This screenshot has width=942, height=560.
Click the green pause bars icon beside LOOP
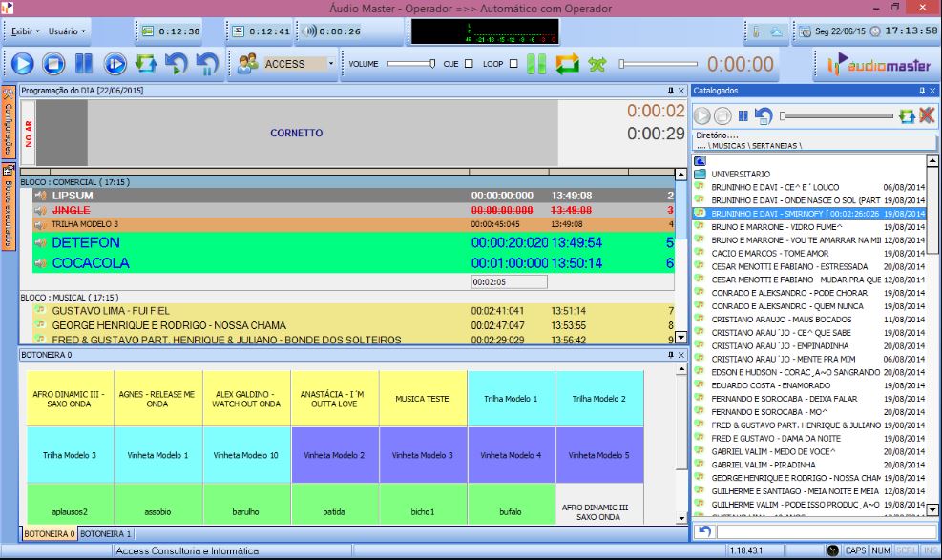tap(536, 64)
